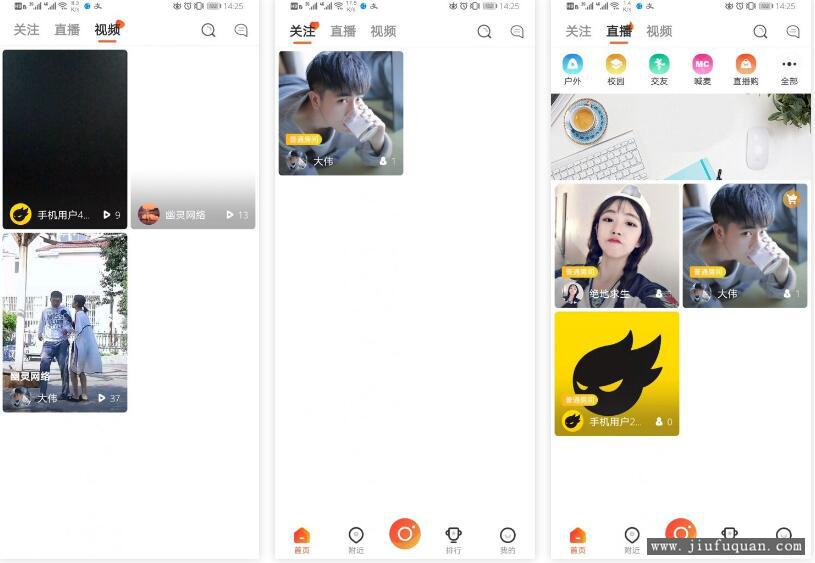Switch to 直播 tab on the middle screen
Screen dimensions: 815x563
(x=343, y=32)
